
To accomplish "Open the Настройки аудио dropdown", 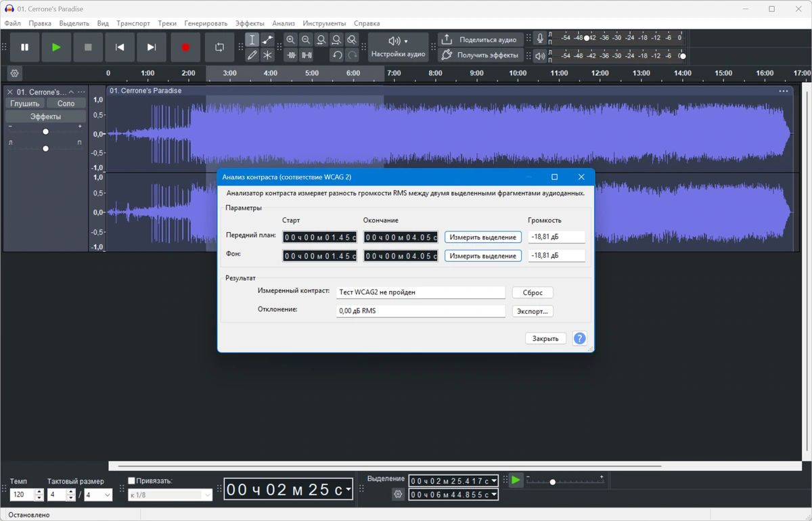I will click(x=398, y=47).
